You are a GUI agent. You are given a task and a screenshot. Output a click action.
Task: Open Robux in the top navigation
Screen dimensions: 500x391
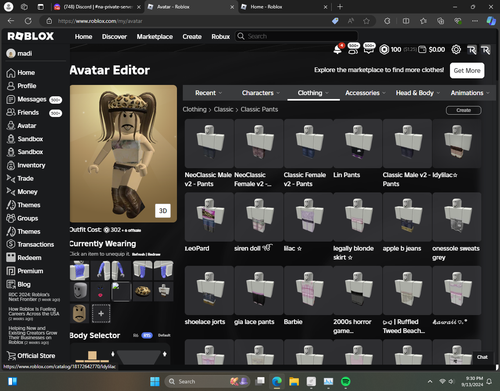pos(221,37)
